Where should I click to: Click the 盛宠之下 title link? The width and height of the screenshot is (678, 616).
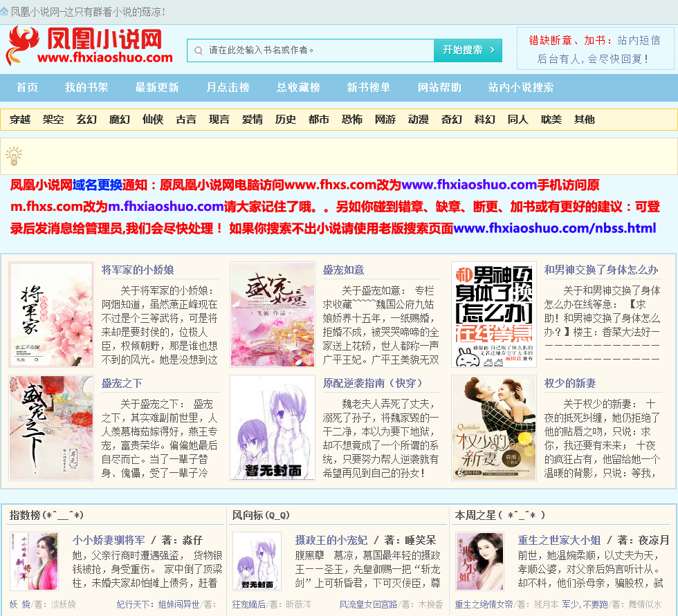122,383
